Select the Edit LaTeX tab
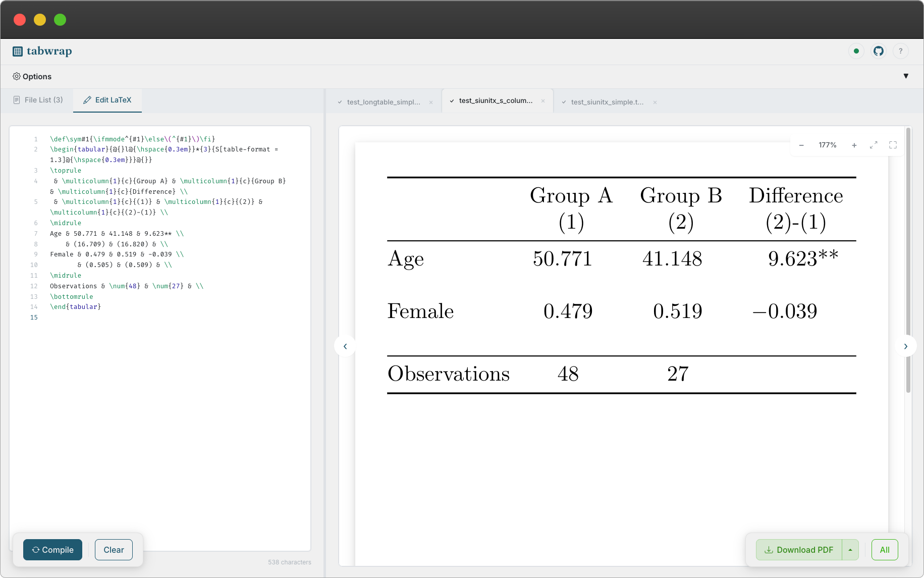 107,100
